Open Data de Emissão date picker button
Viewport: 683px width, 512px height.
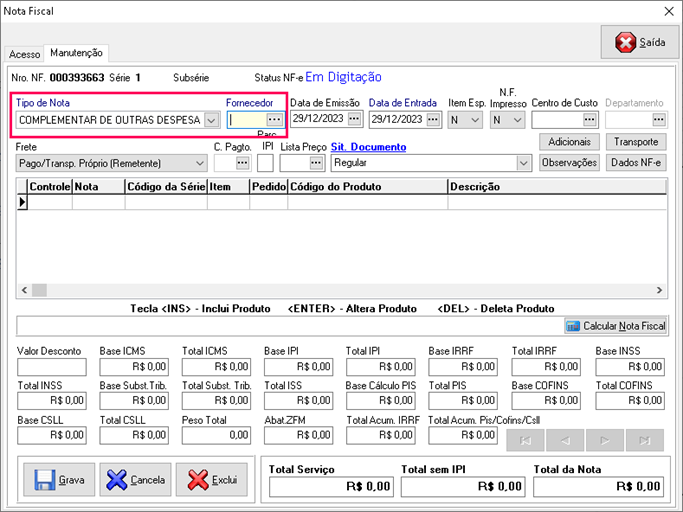tap(353, 120)
